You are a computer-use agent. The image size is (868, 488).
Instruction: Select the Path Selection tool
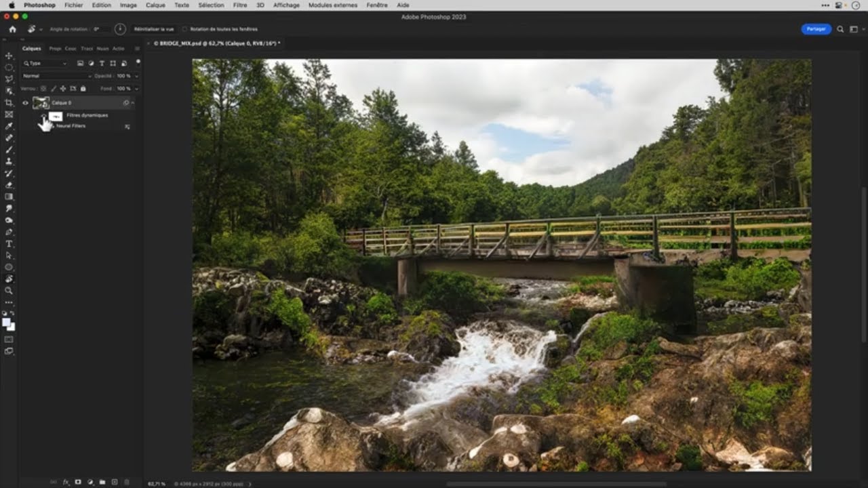pyautogui.click(x=9, y=255)
